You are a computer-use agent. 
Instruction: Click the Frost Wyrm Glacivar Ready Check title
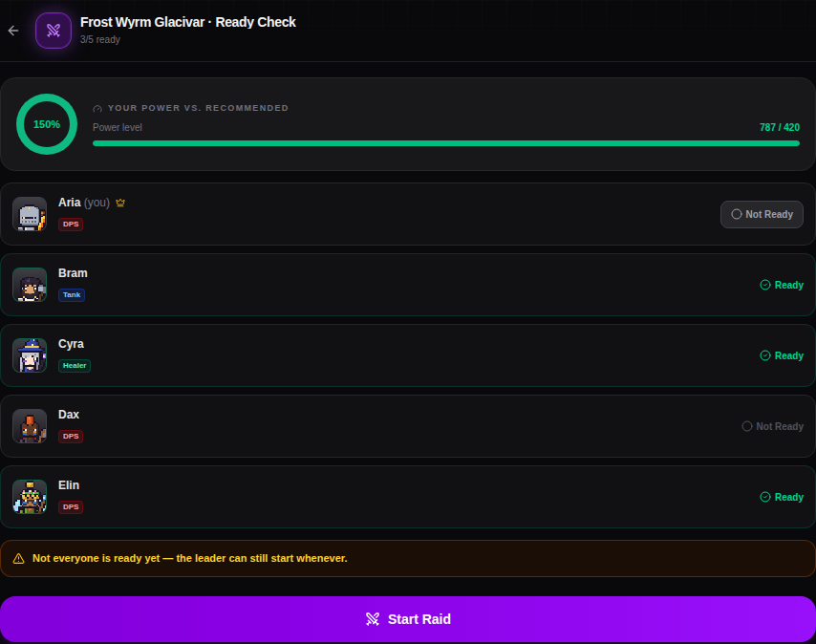click(188, 22)
